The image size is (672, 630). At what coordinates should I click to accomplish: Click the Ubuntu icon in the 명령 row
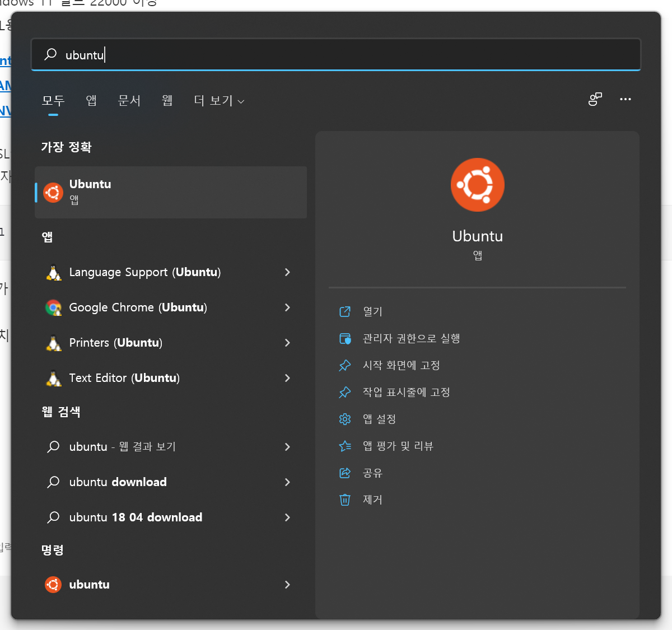click(x=53, y=585)
